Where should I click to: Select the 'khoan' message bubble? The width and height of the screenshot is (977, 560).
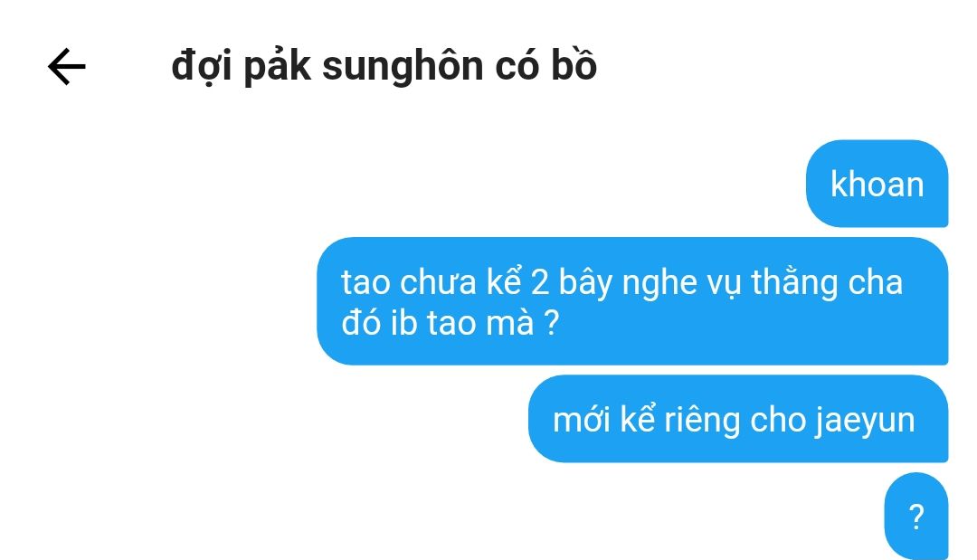click(877, 184)
